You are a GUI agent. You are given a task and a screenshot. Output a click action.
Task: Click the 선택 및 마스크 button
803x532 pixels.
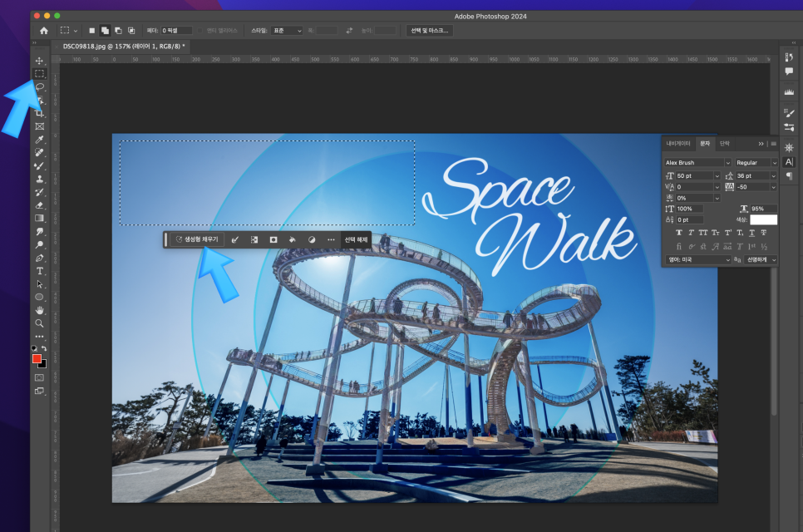coord(429,31)
